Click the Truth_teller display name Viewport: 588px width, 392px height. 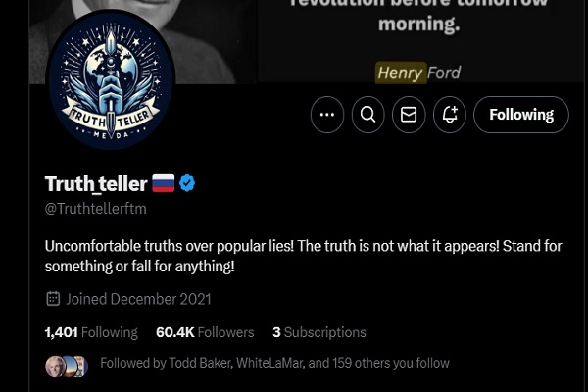(x=96, y=183)
